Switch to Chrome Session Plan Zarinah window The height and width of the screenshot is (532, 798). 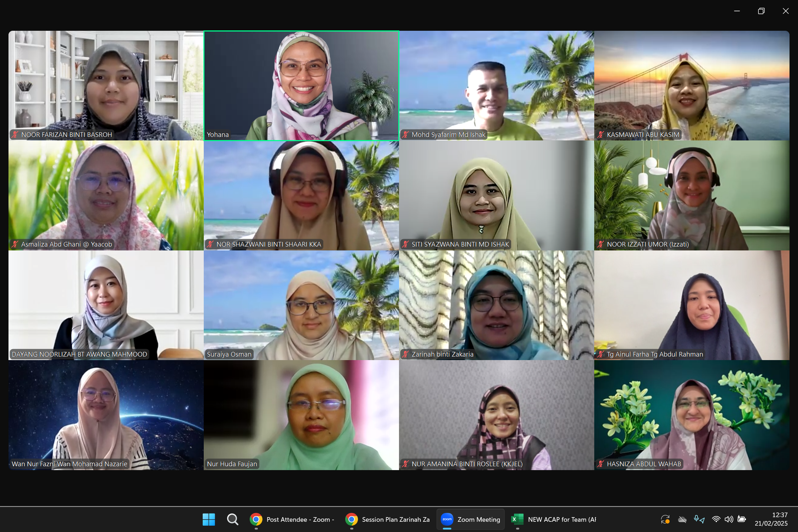pyautogui.click(x=388, y=519)
